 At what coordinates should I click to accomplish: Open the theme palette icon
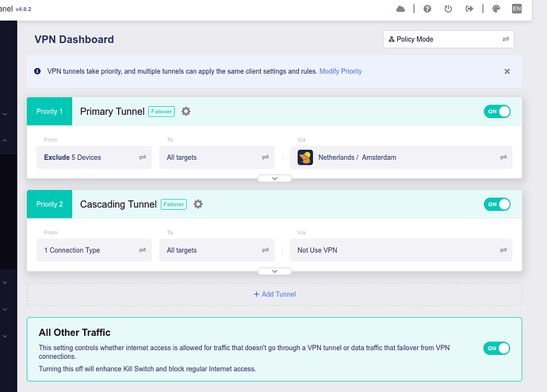[x=496, y=9]
